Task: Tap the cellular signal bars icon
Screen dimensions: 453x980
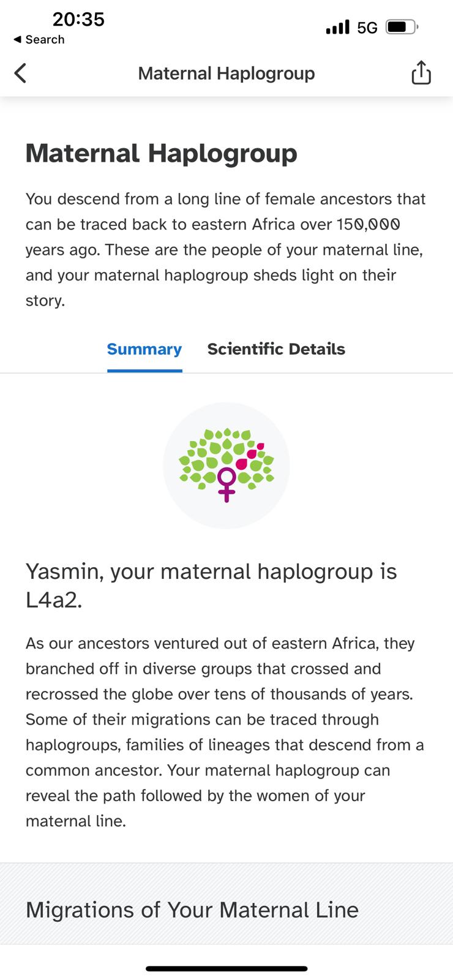Action: [337, 27]
